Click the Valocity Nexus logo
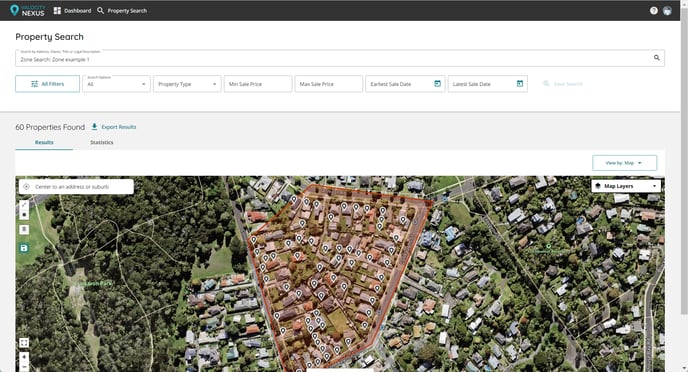This screenshot has width=688, height=372. pos(27,11)
